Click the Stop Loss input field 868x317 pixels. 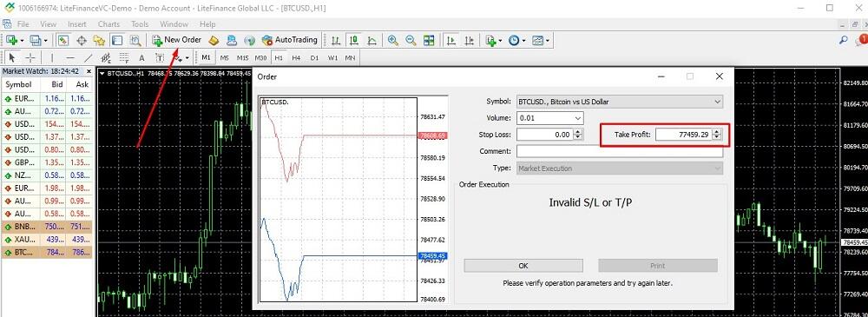point(545,134)
